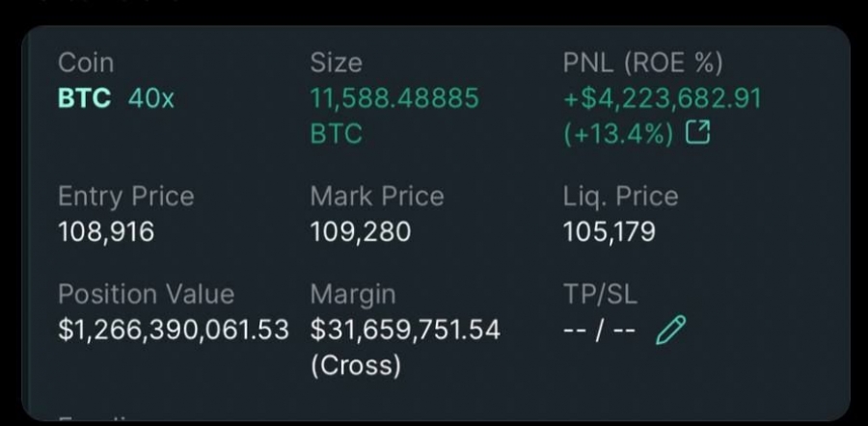The image size is (868, 426).
Task: Click the 'Liq. Price' label
Action: point(620,197)
